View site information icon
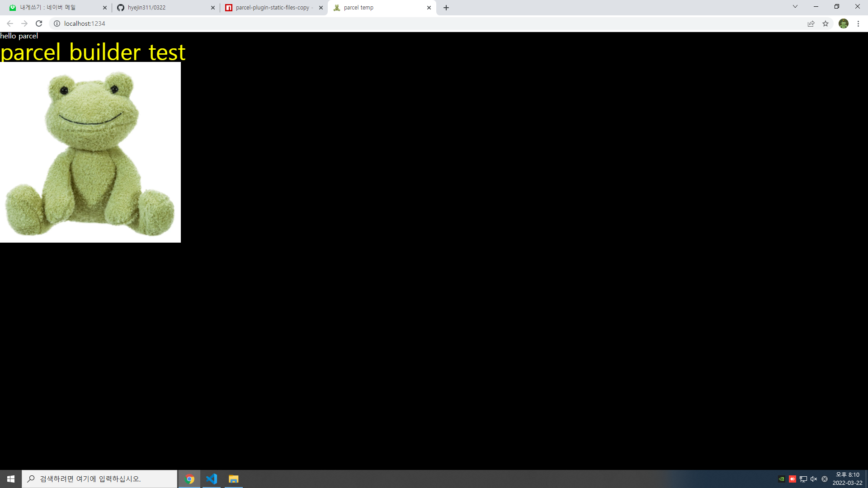Viewport: 868px width, 488px height. (57, 23)
